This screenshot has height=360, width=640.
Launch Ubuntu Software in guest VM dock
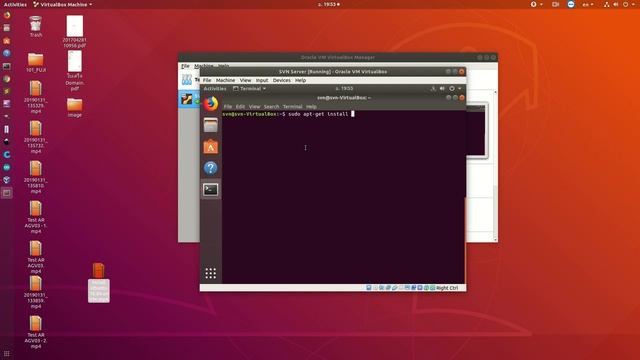[x=211, y=147]
